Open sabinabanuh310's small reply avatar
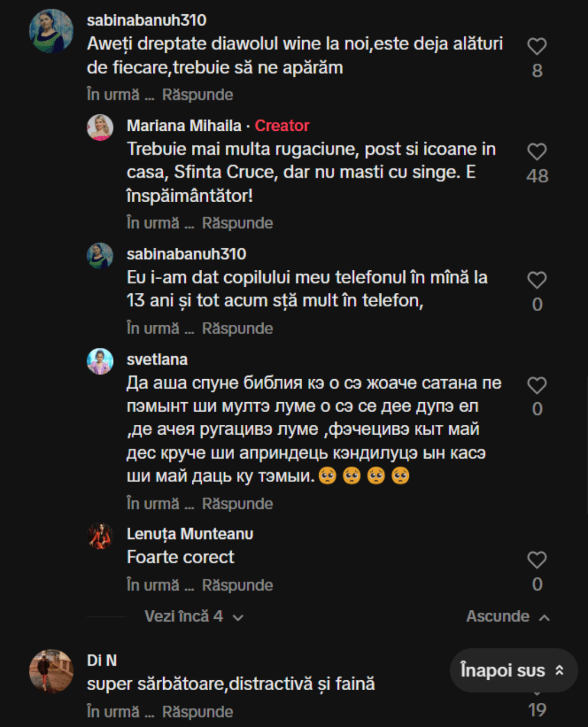This screenshot has width=588, height=727. 100,256
